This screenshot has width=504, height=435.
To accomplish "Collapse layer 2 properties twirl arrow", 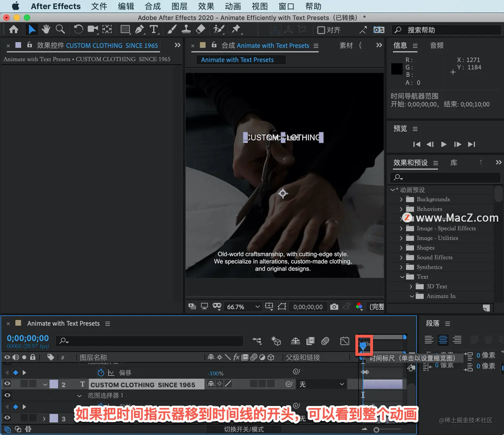I will [x=45, y=384].
